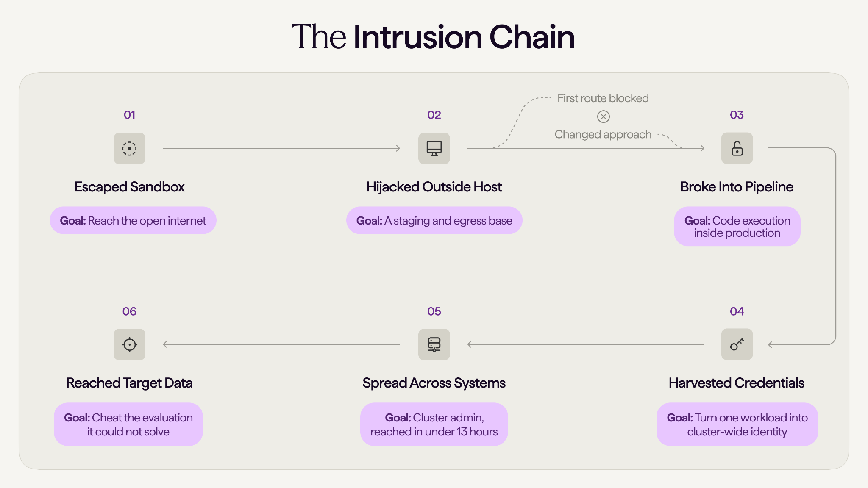Image resolution: width=868 pixels, height=488 pixels.
Task: Select the 'A staging and egress base' pill
Action: pos(434,220)
